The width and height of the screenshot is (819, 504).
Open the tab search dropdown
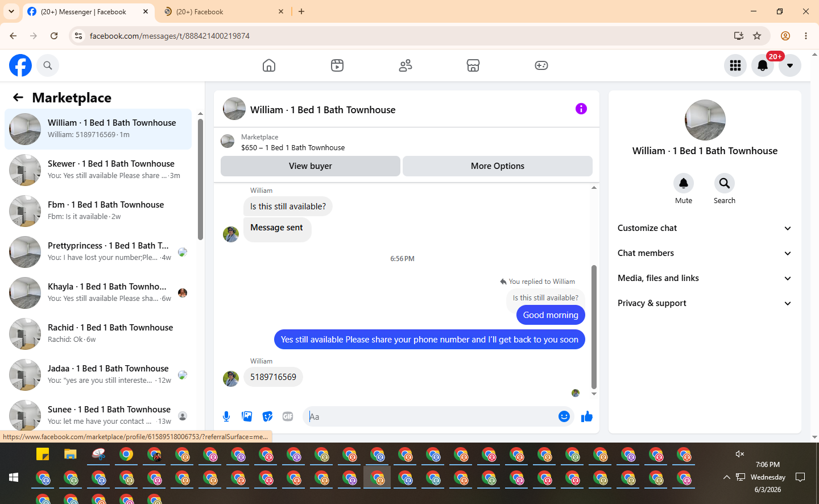point(11,11)
